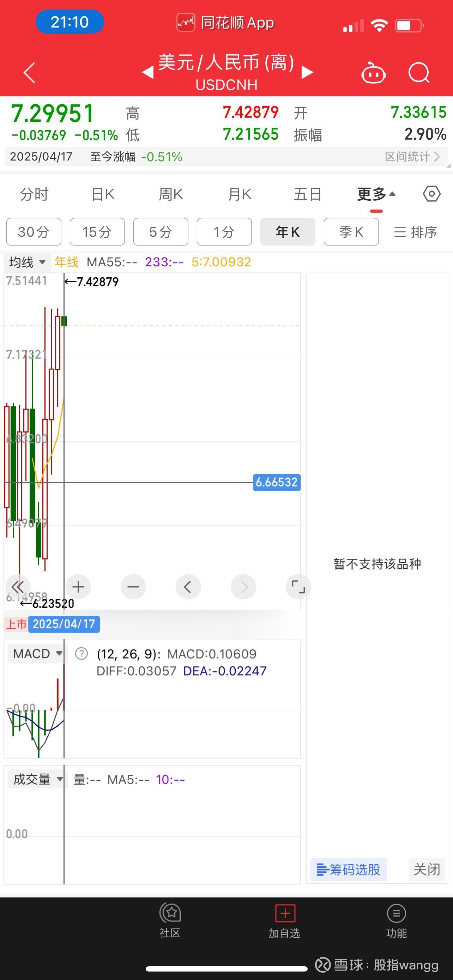Open the 排序 sort option

[415, 232]
